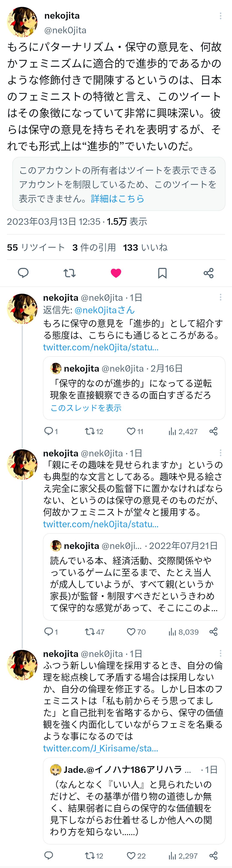The image size is (232, 868).
Task: Share the main tweet
Action: tap(208, 273)
